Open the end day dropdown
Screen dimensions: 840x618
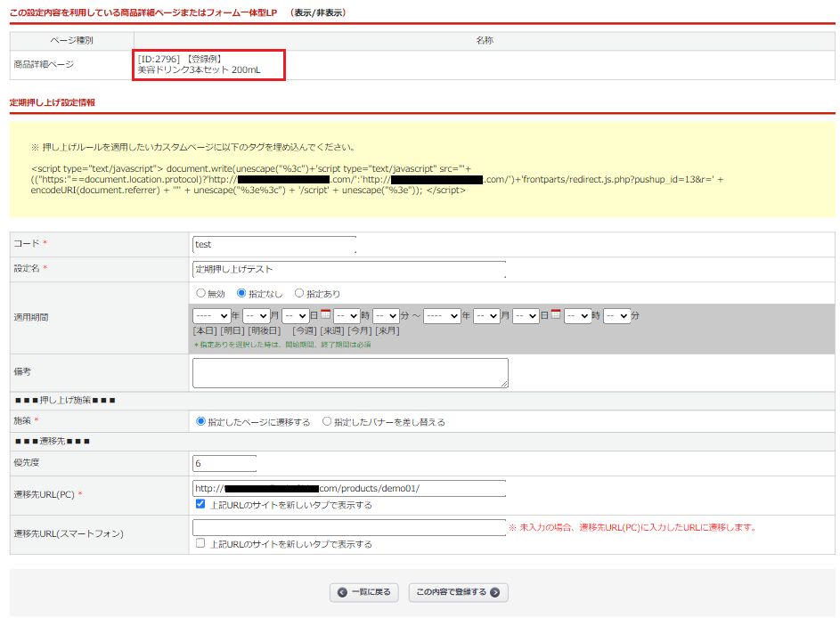(x=526, y=316)
